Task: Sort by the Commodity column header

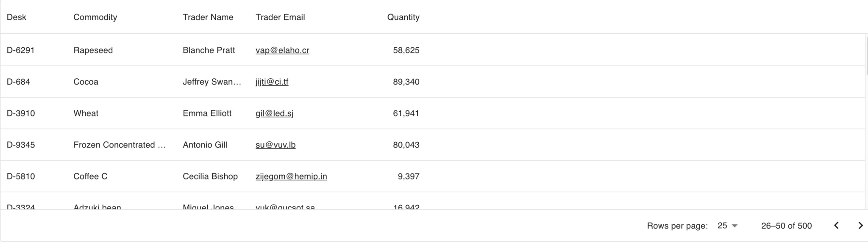Action: coord(95,17)
